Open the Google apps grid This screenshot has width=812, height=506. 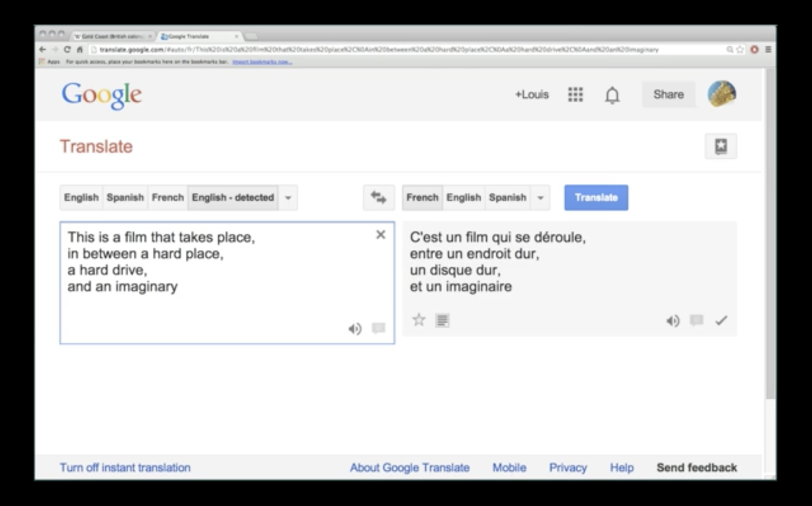pyautogui.click(x=575, y=95)
